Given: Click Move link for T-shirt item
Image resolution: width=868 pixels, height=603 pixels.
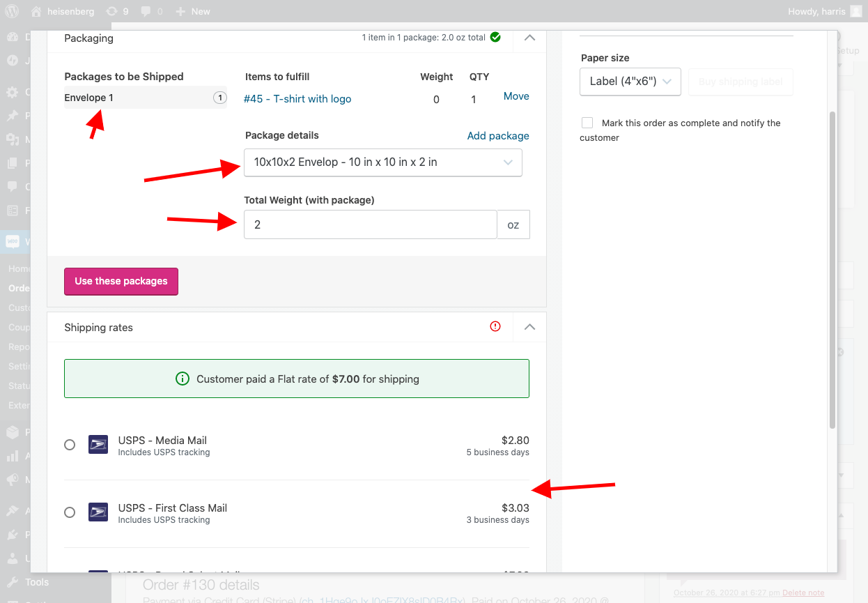Looking at the screenshot, I should [x=516, y=96].
